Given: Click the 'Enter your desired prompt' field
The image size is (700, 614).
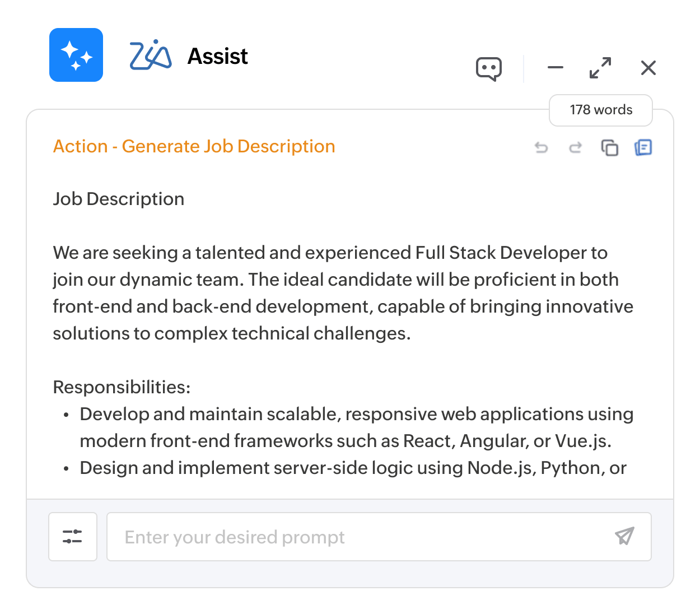Looking at the screenshot, I should (358, 537).
